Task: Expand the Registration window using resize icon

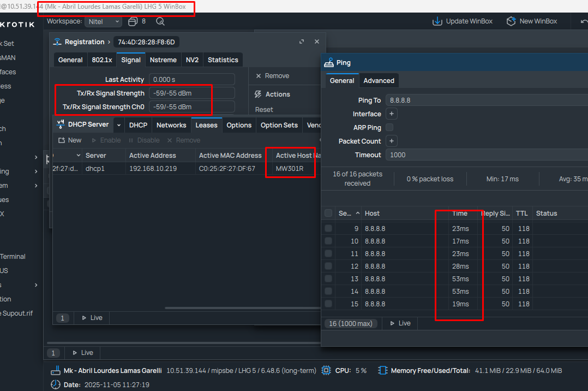Action: coord(302,42)
